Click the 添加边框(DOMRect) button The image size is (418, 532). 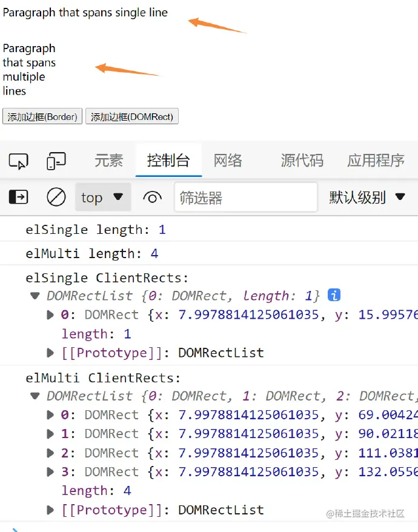point(132,116)
